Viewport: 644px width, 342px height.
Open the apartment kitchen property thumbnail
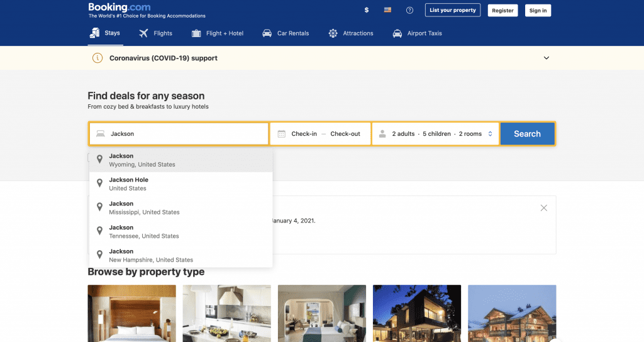pos(226,313)
